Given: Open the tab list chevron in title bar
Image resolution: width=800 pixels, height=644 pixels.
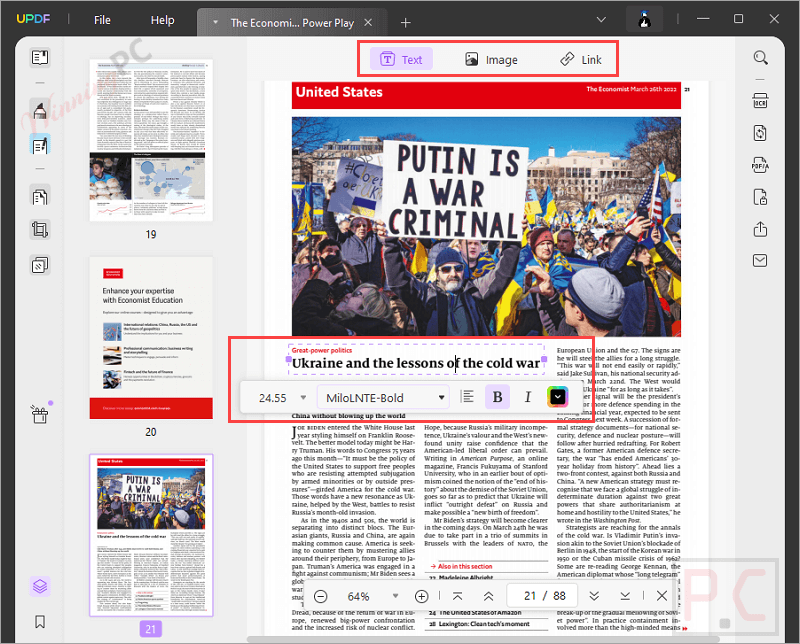Looking at the screenshot, I should pyautogui.click(x=601, y=19).
